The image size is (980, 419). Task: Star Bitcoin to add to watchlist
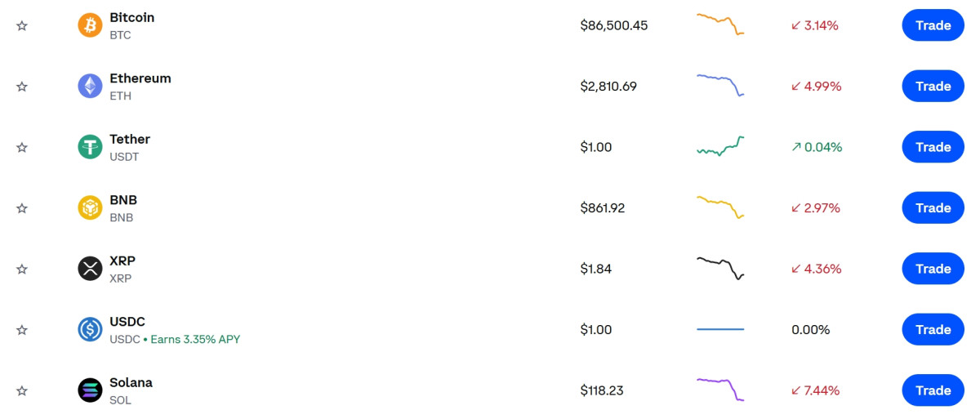(22, 25)
